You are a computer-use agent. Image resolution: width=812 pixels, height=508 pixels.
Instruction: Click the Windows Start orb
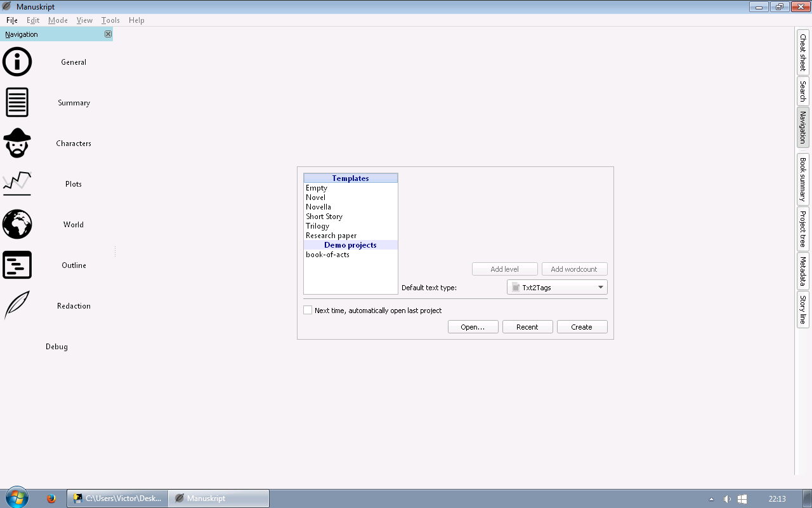click(x=16, y=498)
